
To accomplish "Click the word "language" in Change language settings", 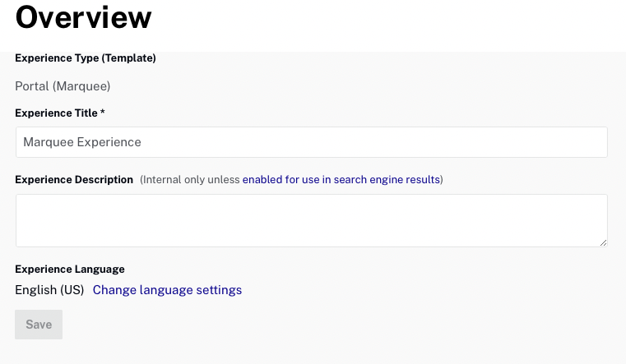I will (x=166, y=290).
